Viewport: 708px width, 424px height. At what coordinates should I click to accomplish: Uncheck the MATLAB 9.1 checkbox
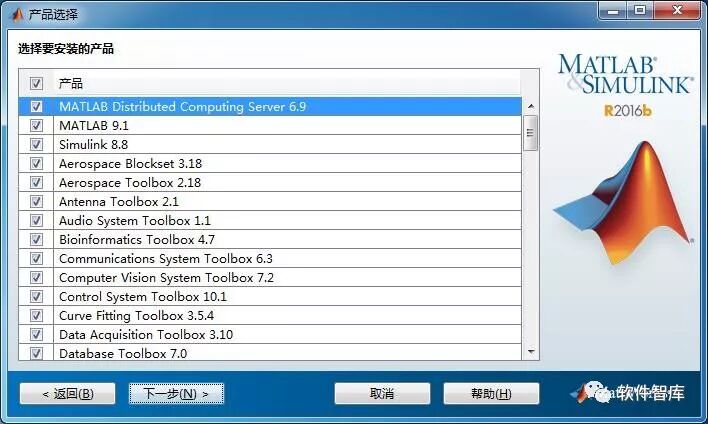(x=36, y=125)
